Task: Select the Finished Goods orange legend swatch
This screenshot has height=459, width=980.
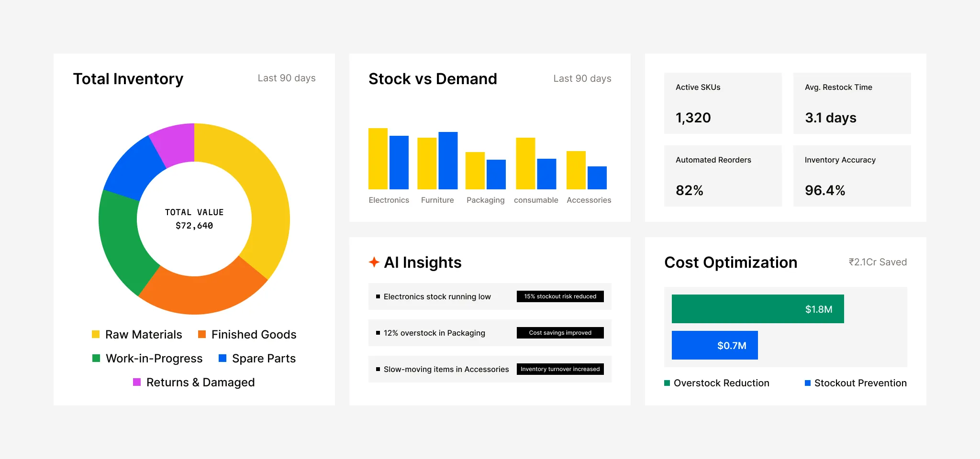Action: tap(202, 334)
